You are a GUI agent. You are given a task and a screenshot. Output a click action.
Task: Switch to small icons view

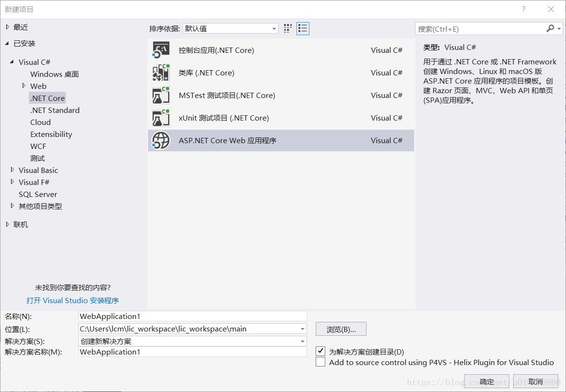click(x=288, y=28)
